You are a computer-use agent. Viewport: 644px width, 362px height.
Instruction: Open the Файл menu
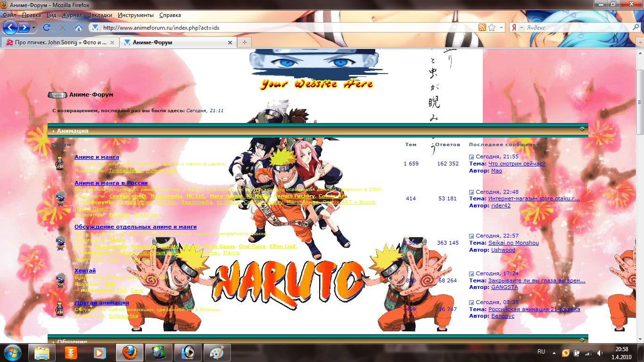coord(9,15)
